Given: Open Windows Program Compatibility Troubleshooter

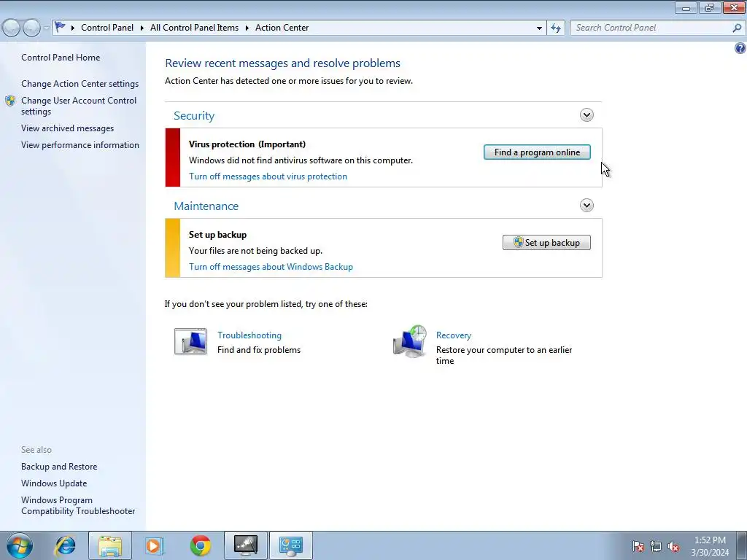Looking at the screenshot, I should 78,506.
